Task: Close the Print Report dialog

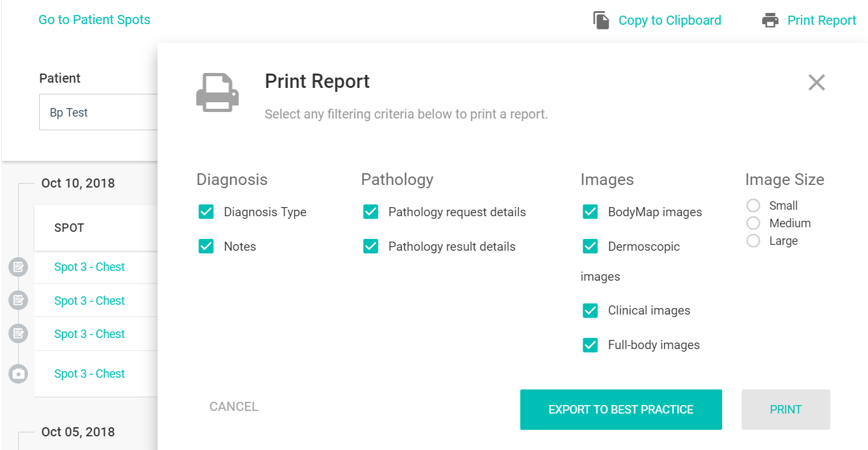Action: pyautogui.click(x=816, y=83)
